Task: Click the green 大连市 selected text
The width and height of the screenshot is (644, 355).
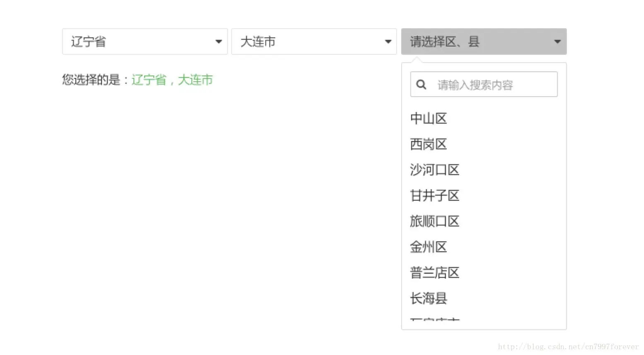Action: 195,80
